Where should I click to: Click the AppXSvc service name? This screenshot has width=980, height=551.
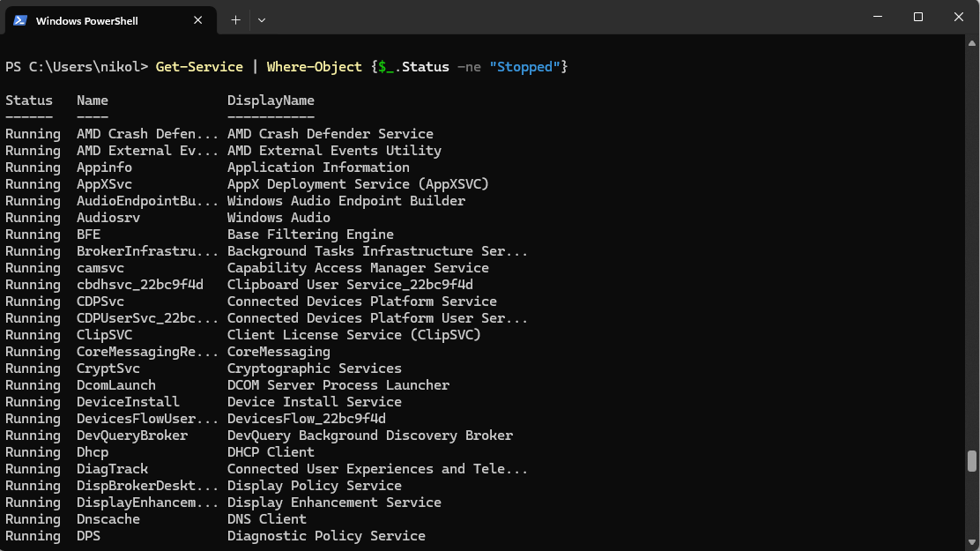(x=104, y=184)
